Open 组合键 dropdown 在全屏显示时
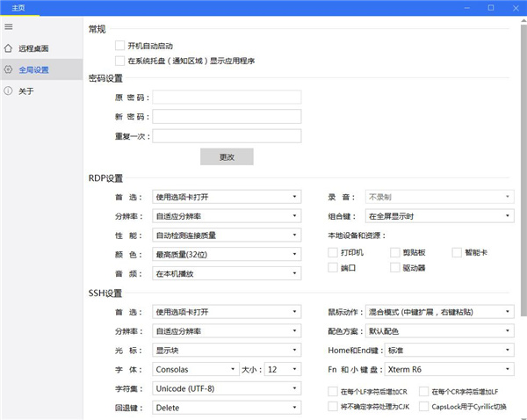Image resolution: width=527 pixels, height=420 pixels. 440,216
